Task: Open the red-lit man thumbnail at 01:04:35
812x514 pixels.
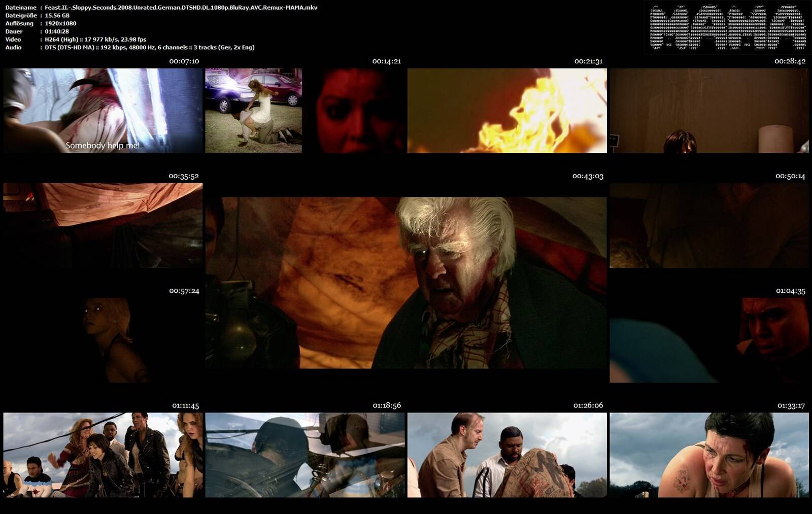Action: pyautogui.click(x=709, y=340)
